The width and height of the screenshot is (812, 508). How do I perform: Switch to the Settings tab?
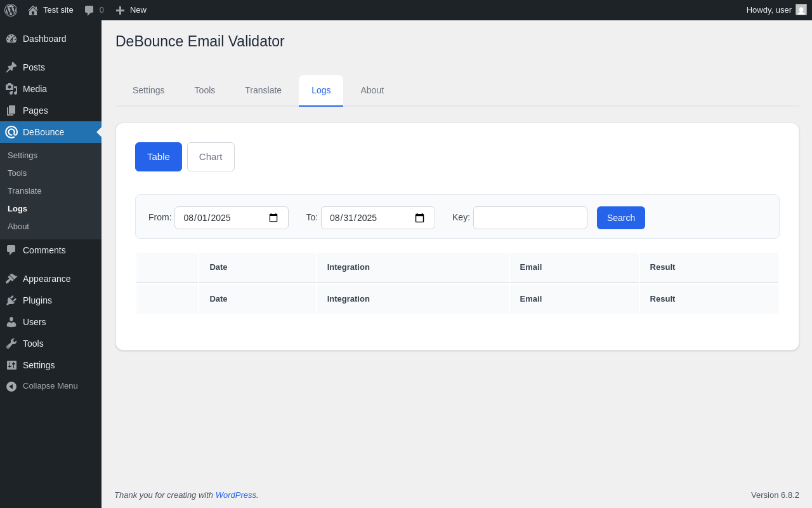coord(148,90)
